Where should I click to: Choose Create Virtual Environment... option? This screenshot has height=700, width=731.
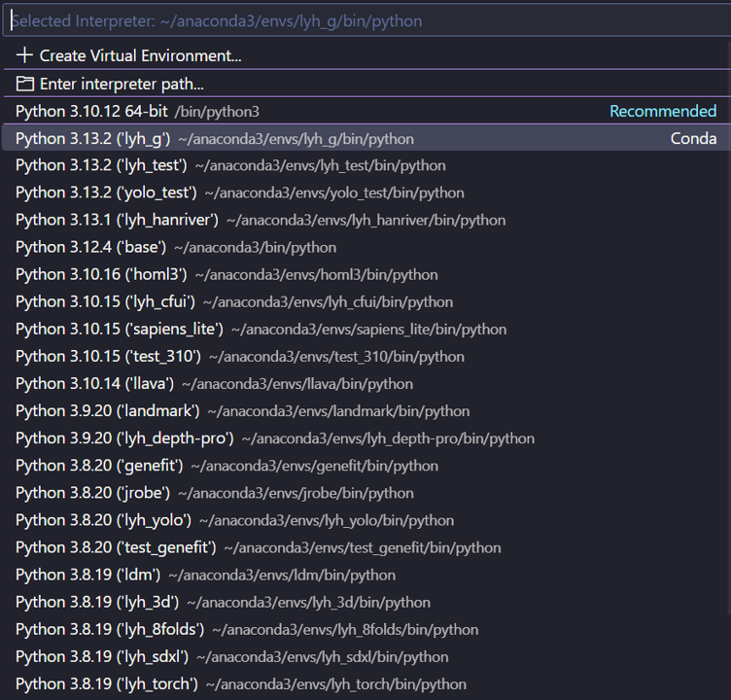(366, 55)
